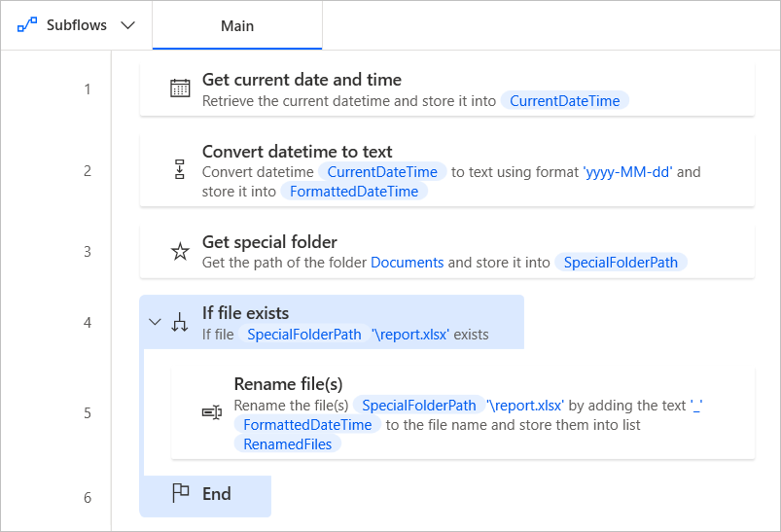Select the Get current date and time action

coord(447,89)
